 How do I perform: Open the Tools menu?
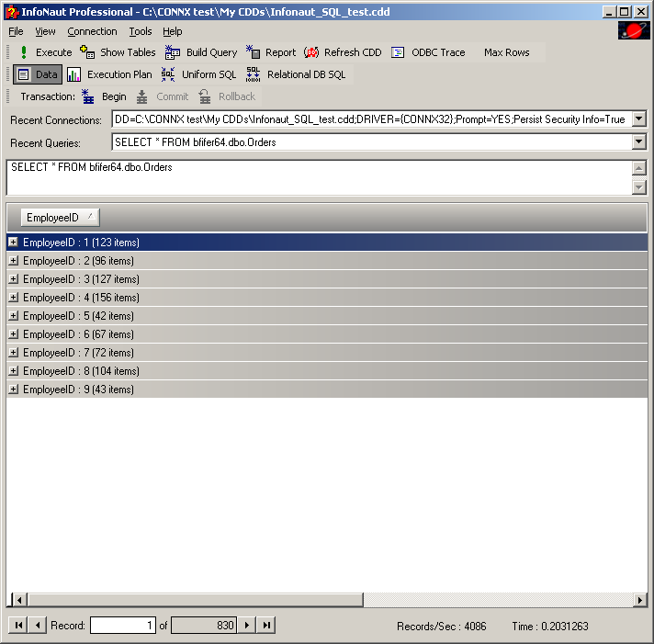(x=141, y=31)
